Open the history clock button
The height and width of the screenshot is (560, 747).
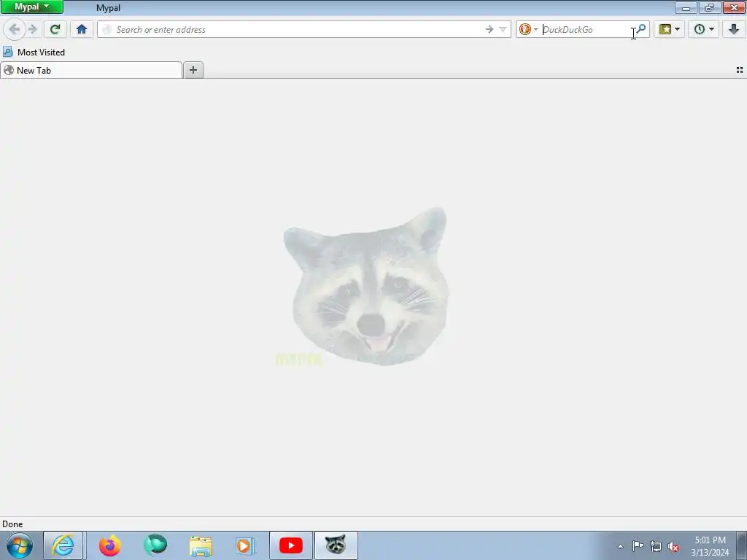tap(699, 29)
